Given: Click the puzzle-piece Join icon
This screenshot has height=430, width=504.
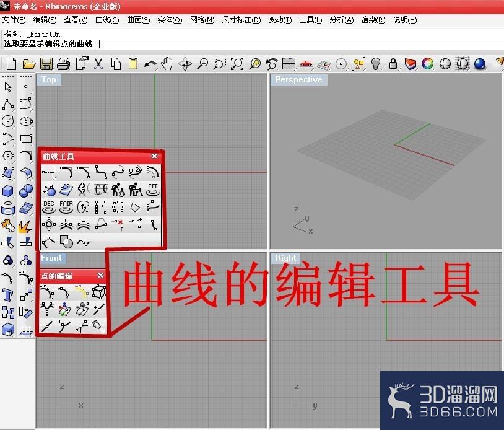Looking at the screenshot, I should [8, 226].
